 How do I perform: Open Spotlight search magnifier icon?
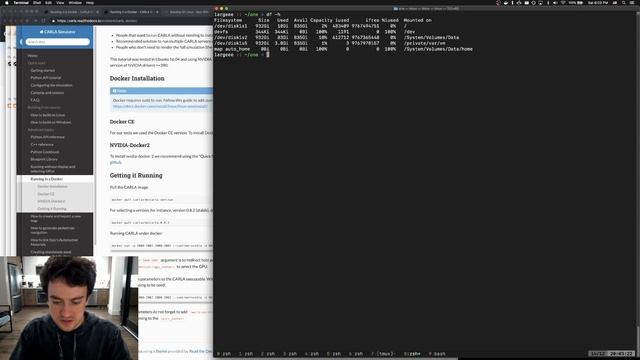pos(624,2)
